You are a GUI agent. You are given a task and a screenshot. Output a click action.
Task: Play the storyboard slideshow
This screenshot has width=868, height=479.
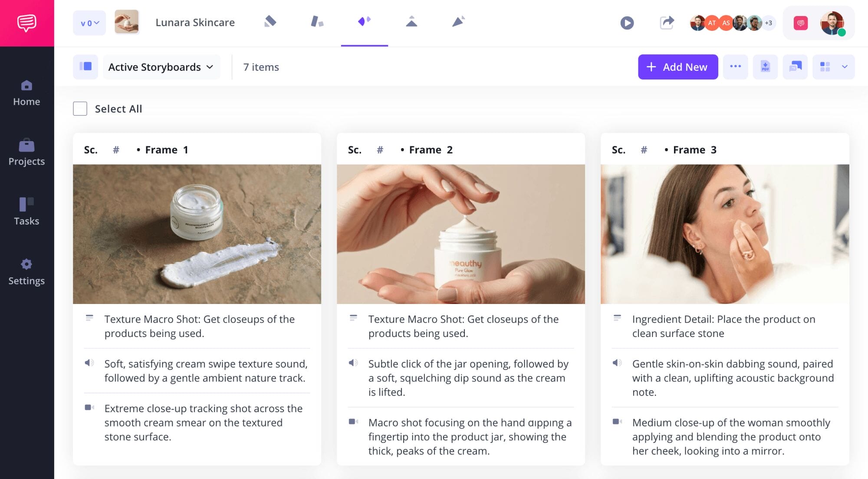click(x=627, y=23)
